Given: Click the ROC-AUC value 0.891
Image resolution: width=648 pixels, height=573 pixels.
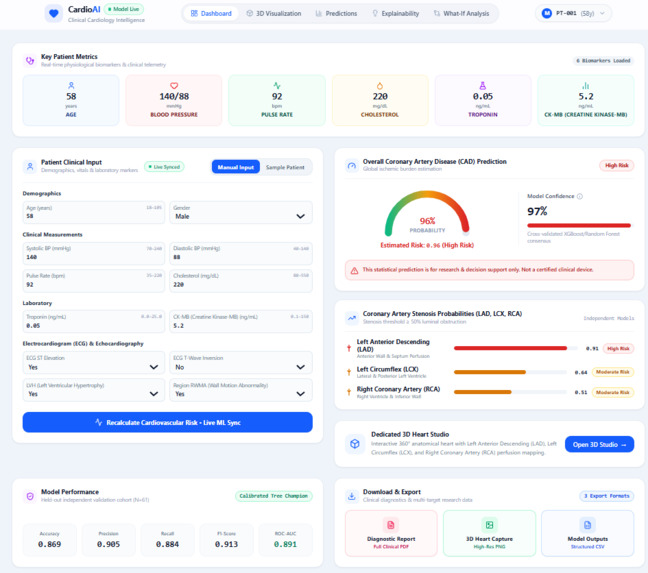Looking at the screenshot, I should pos(285,544).
